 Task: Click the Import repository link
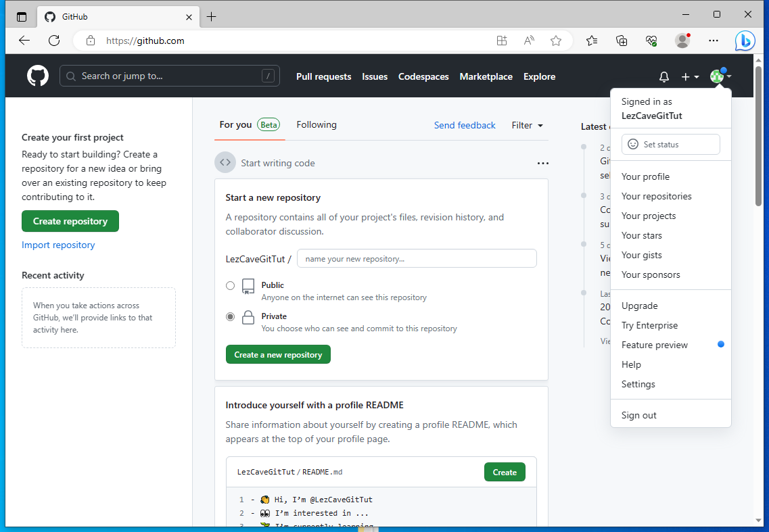point(58,245)
